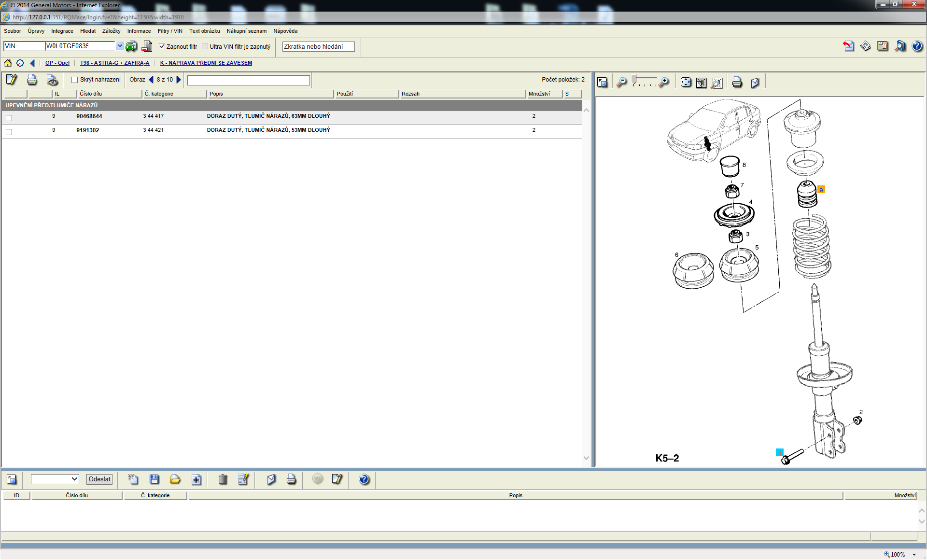Click the green car VIN search icon
This screenshot has width=927, height=560.
click(131, 46)
